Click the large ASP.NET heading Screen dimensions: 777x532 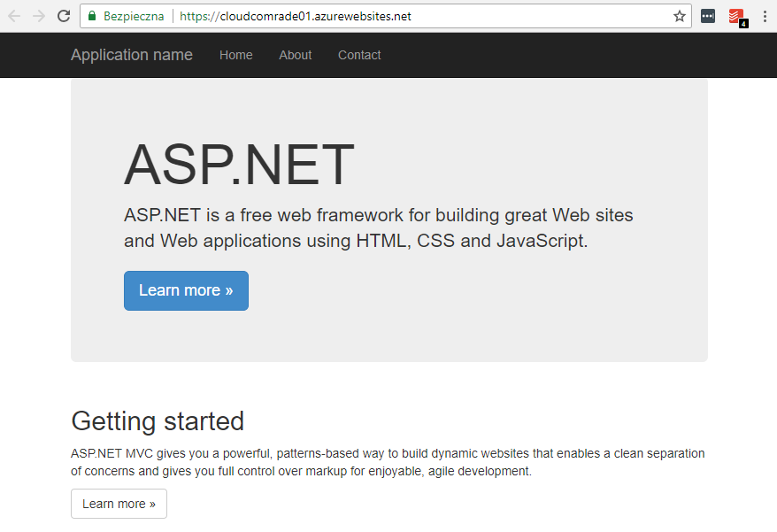coord(239,165)
